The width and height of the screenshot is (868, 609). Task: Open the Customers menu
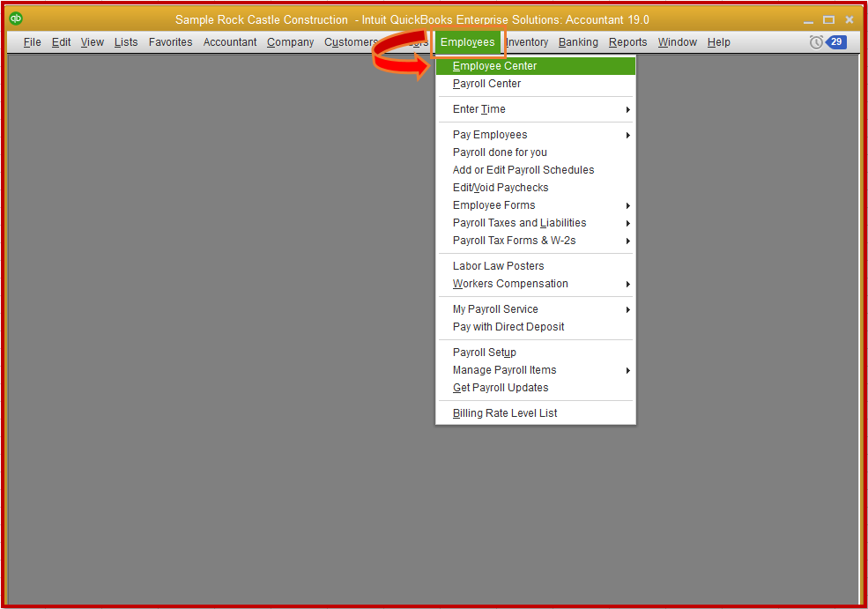350,42
